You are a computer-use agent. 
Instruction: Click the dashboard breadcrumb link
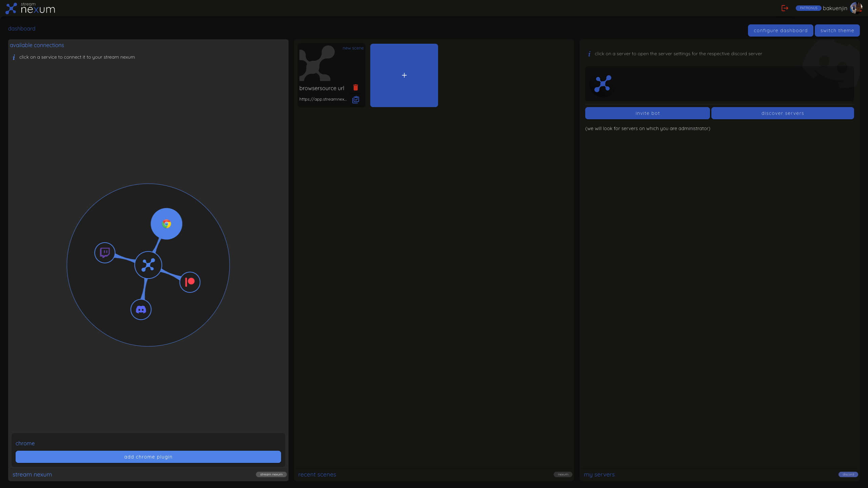[x=22, y=28]
